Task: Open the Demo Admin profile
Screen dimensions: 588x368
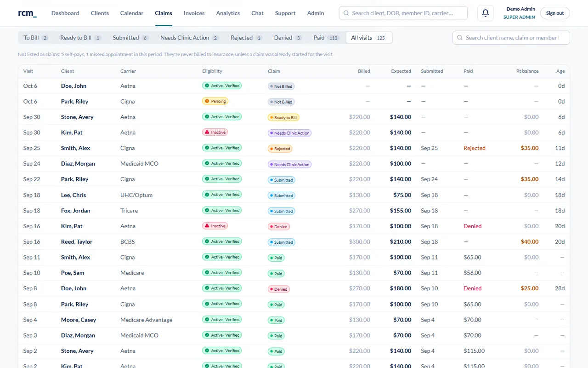Action: point(520,13)
